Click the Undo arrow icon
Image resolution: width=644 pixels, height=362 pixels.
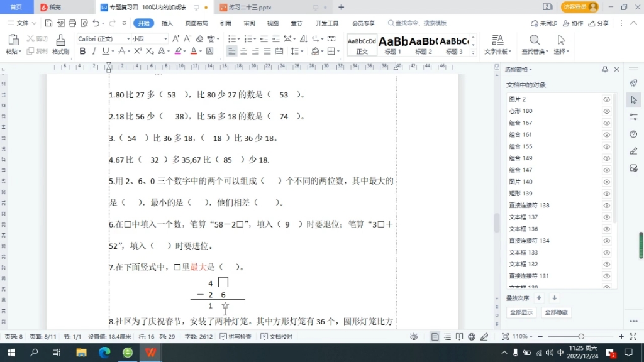pyautogui.click(x=96, y=23)
